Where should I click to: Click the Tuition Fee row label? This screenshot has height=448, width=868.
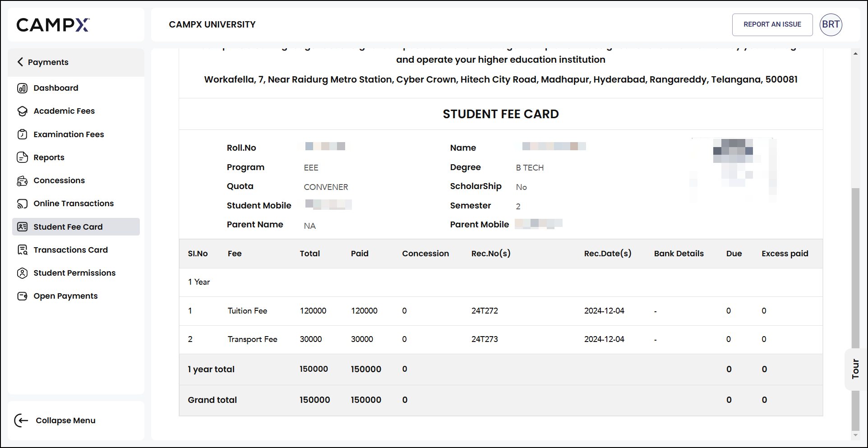[247, 311]
